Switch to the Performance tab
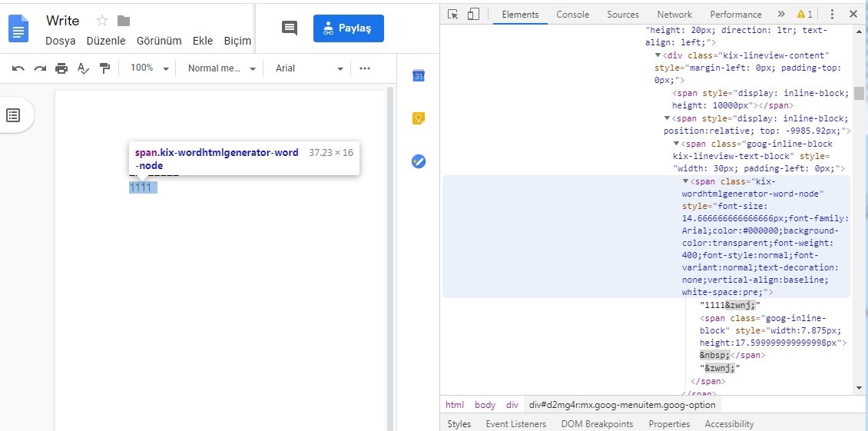The width and height of the screenshot is (868, 431). 736,15
